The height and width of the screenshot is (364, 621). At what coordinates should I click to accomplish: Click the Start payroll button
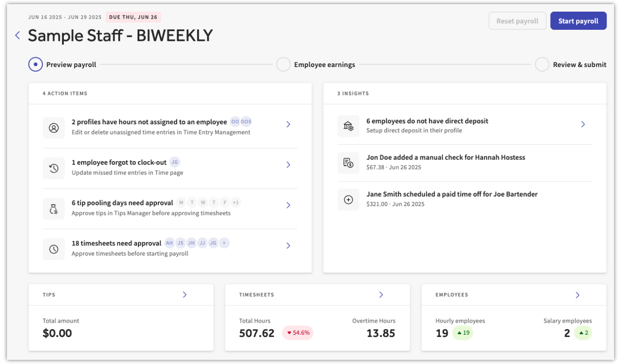pos(578,20)
